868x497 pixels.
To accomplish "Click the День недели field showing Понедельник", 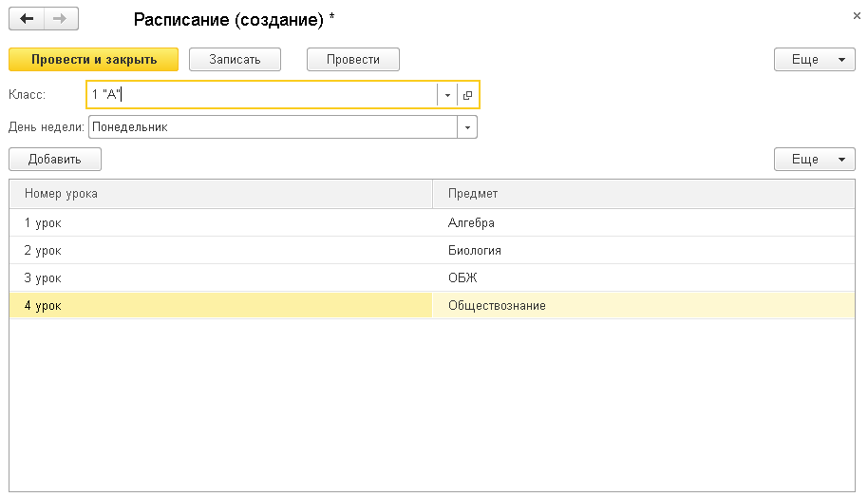I will pyautogui.click(x=273, y=127).
